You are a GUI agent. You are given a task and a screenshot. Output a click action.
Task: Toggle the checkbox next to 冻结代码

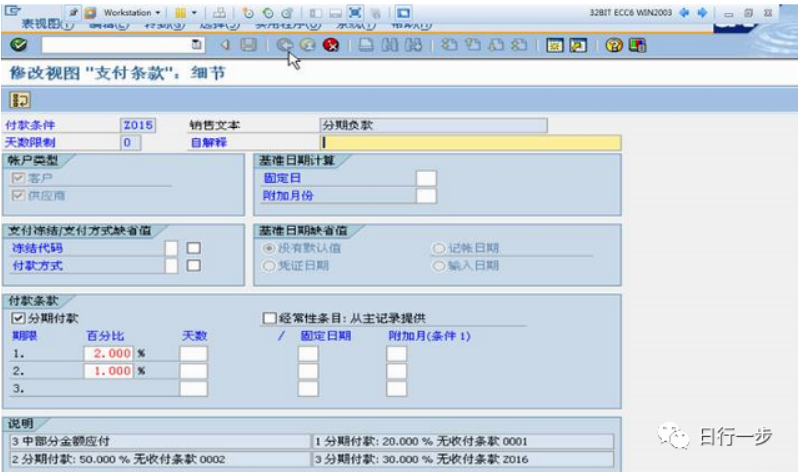(193, 249)
